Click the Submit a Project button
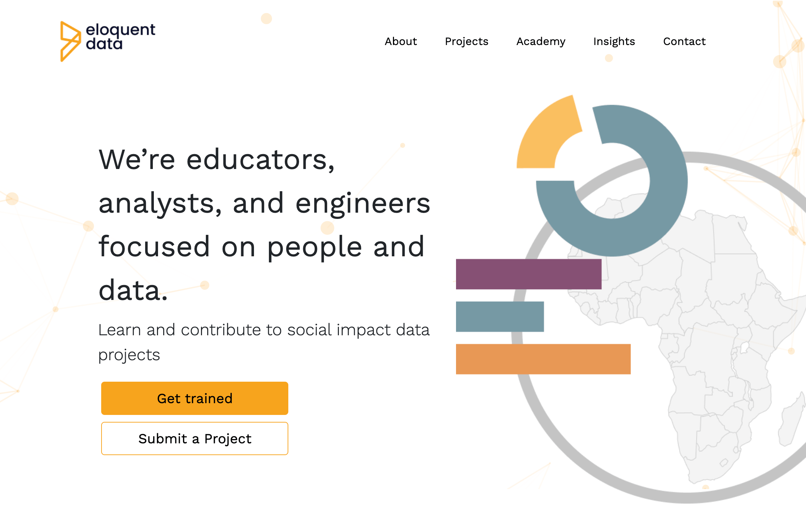Image resolution: width=806 pixels, height=532 pixels. click(195, 438)
